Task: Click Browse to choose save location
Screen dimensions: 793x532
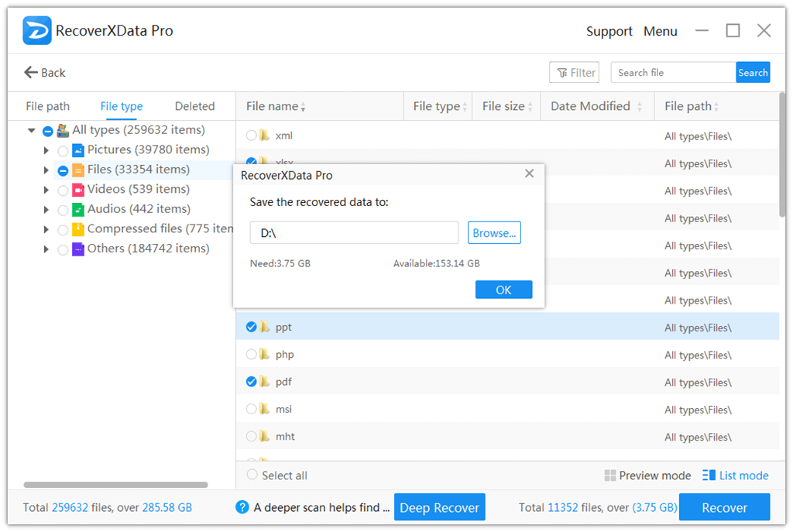Action: tap(494, 232)
